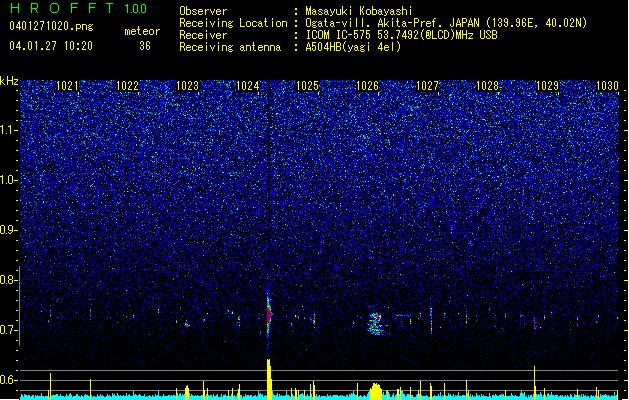Click the kHz axis unit label
The height and width of the screenshot is (400, 629).
(x=9, y=81)
